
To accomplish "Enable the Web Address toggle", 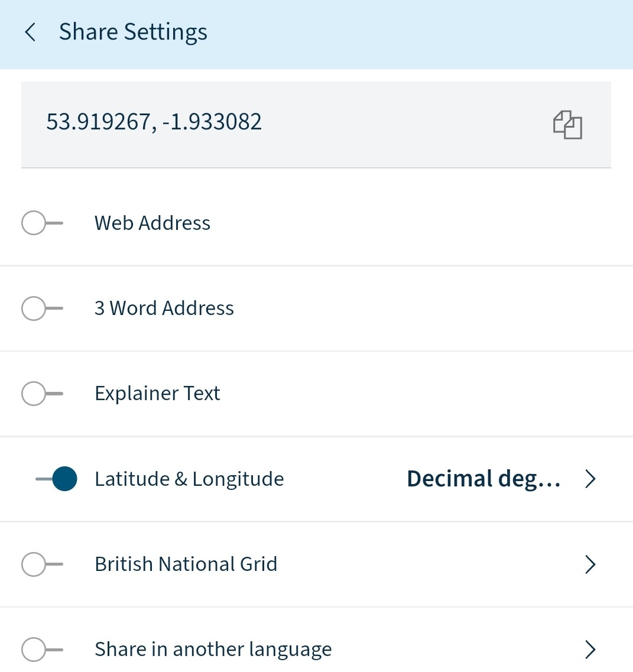I will [43, 223].
